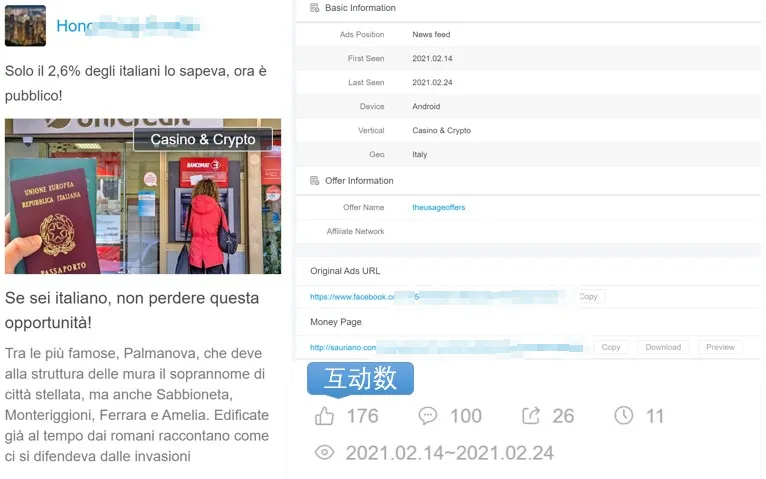
Task: Click the 'Offer Information' heading
Action: [359, 181]
